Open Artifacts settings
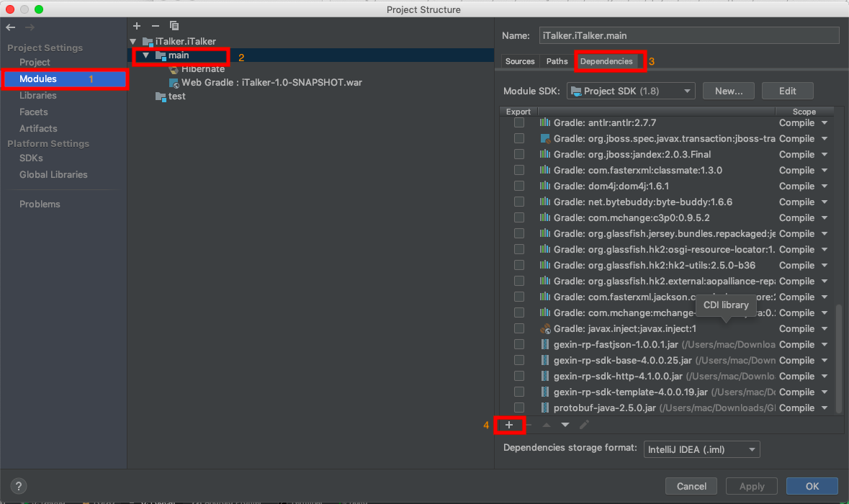Viewport: 849px width, 504px height. [x=38, y=128]
